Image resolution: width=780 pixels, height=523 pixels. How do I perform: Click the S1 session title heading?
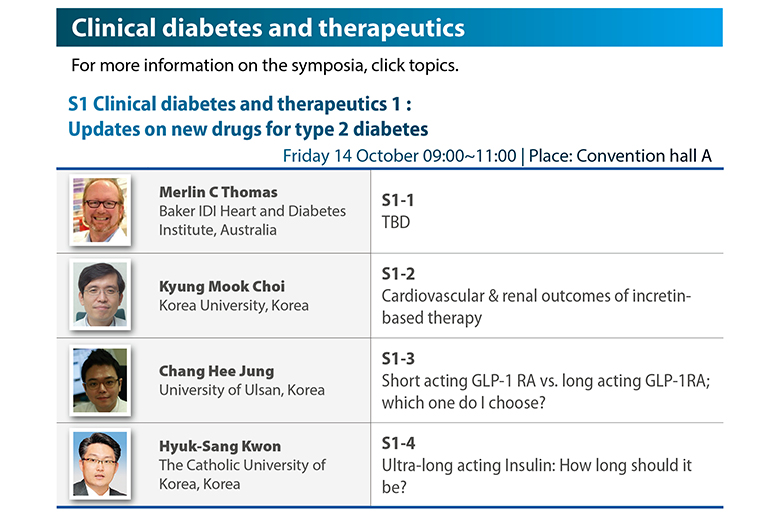click(x=248, y=116)
